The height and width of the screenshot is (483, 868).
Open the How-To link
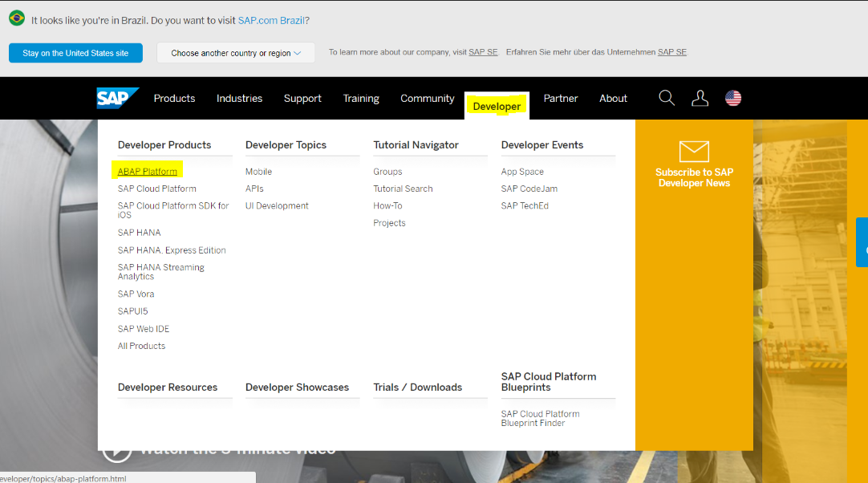click(387, 206)
